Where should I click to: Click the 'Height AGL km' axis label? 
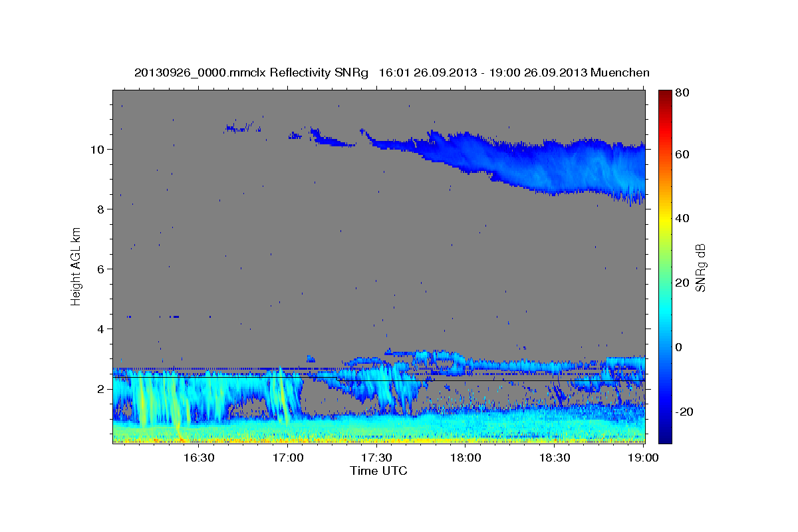click(76, 266)
